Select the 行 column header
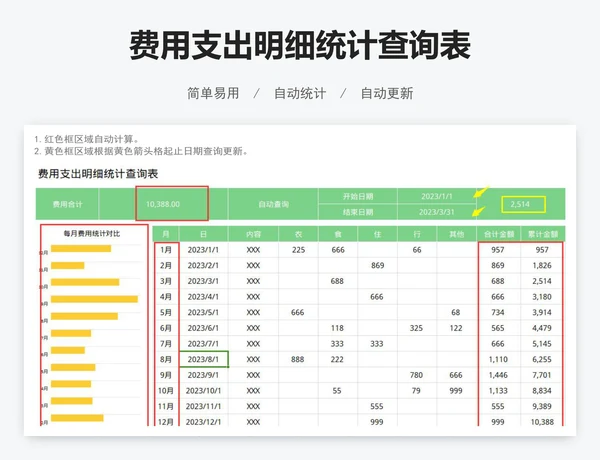Image resolution: width=600 pixels, height=460 pixels. [417, 234]
